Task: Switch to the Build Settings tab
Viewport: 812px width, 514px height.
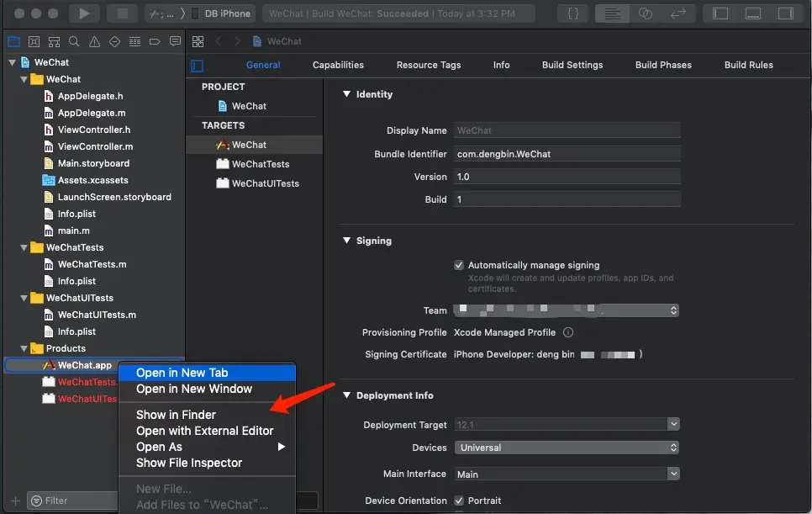Action: (x=572, y=65)
